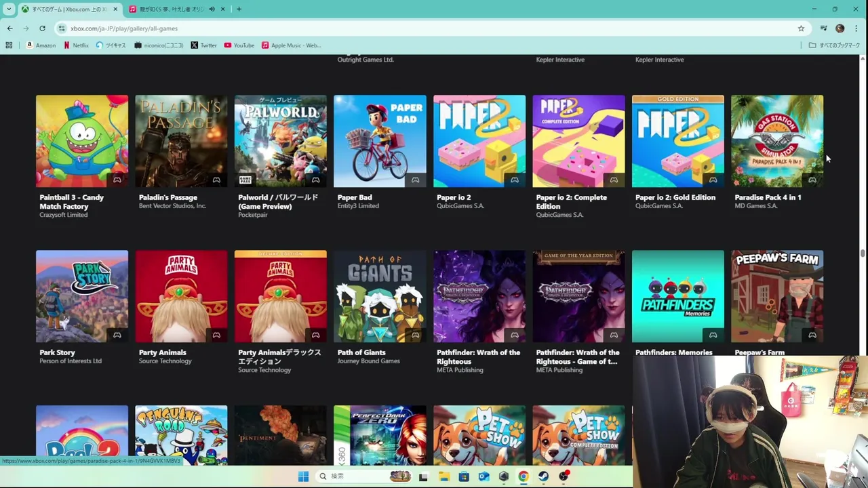
Task: Click the controller icon on Park Story cover
Action: tap(117, 335)
